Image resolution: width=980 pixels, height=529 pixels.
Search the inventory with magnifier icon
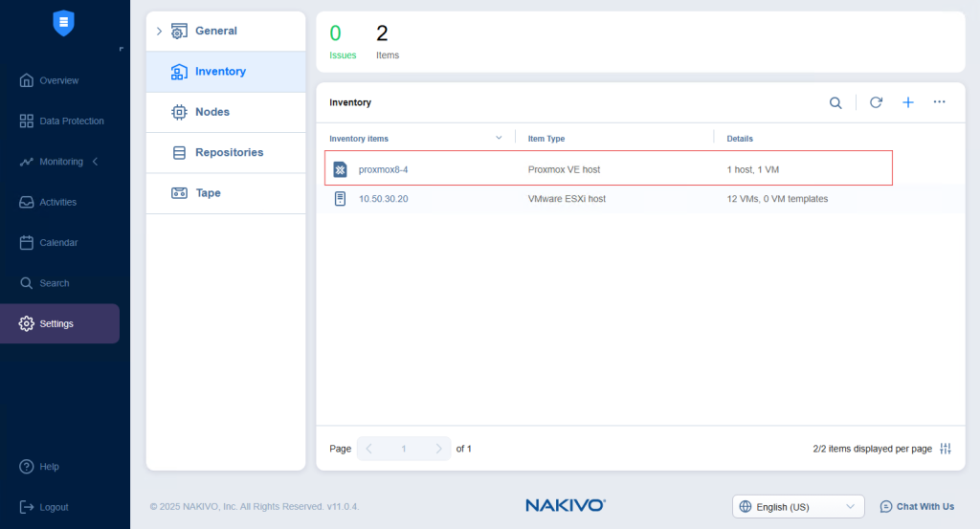(x=835, y=103)
